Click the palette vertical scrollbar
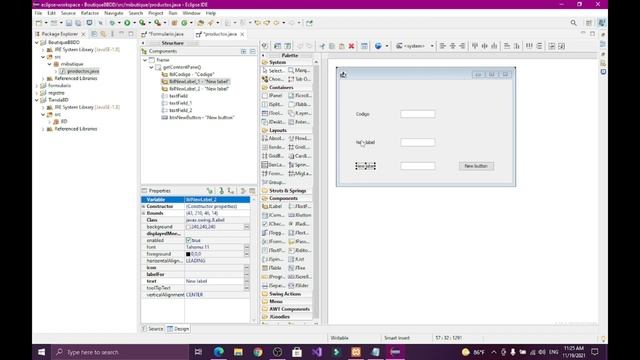 coord(316,192)
